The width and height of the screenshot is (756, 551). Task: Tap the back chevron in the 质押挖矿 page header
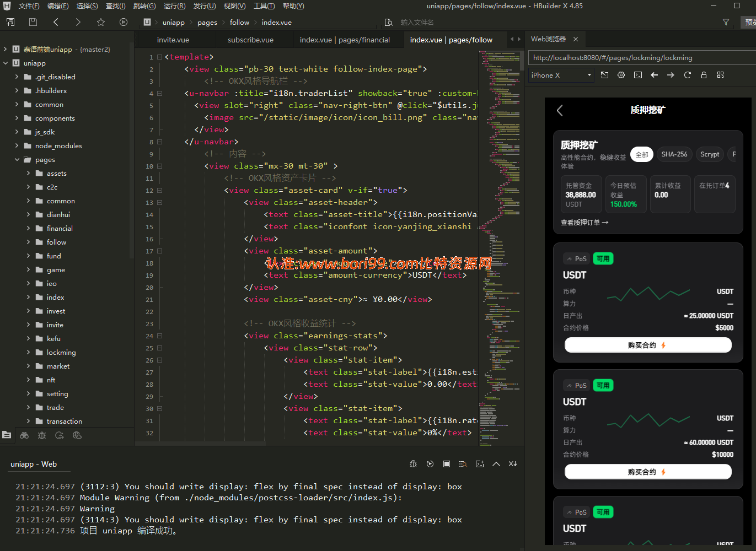560,111
